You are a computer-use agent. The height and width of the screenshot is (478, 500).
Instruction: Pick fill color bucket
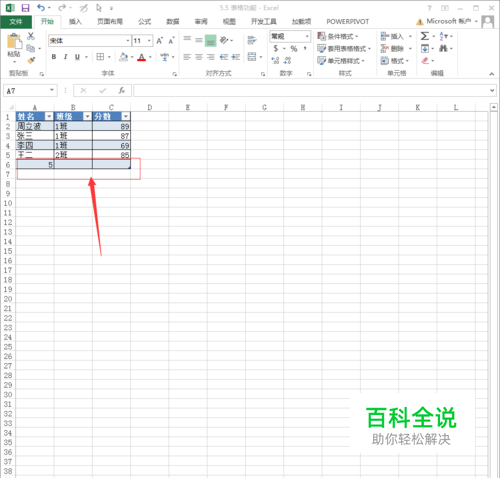[x=123, y=57]
